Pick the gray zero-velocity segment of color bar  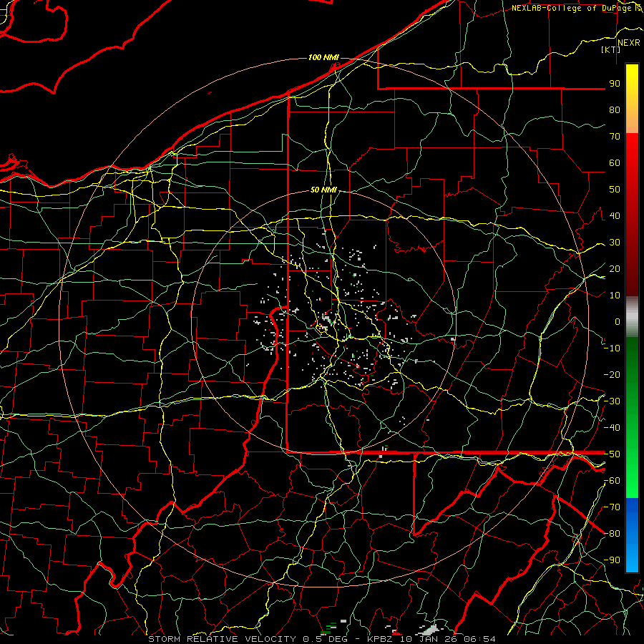[632, 317]
